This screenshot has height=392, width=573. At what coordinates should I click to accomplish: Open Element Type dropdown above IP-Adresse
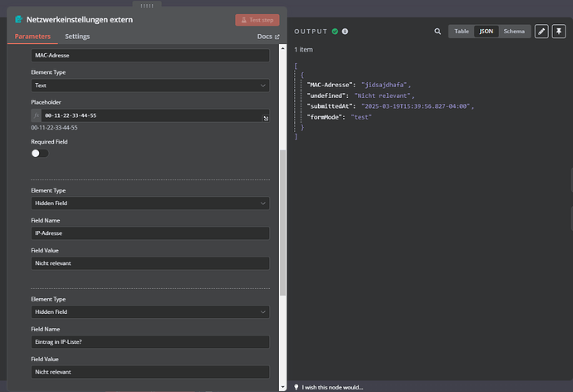150,203
